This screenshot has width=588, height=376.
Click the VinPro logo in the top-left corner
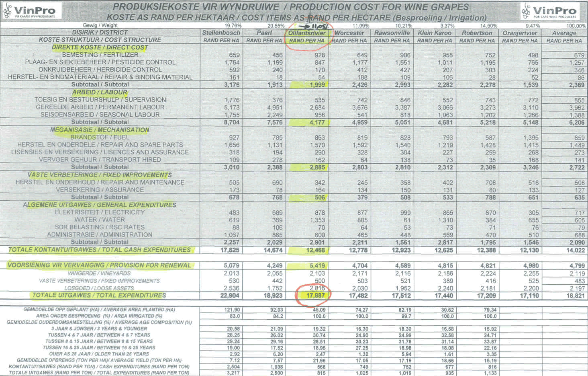tap(31, 11)
